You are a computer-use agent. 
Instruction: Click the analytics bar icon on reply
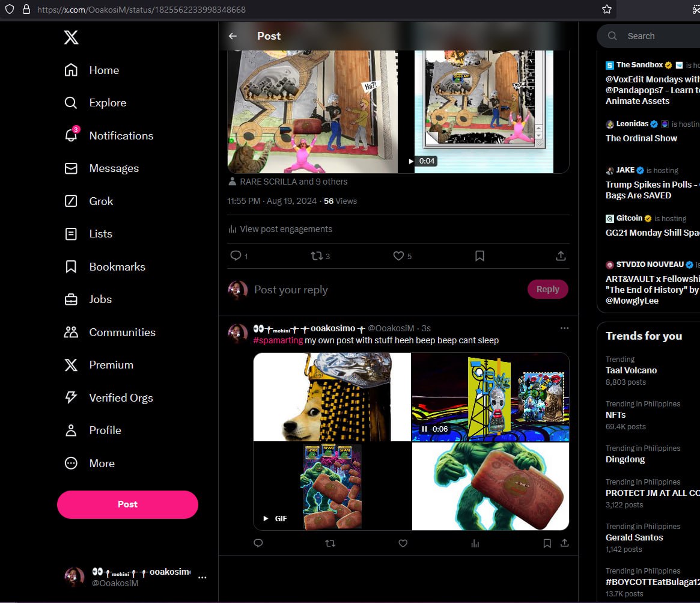[475, 543]
